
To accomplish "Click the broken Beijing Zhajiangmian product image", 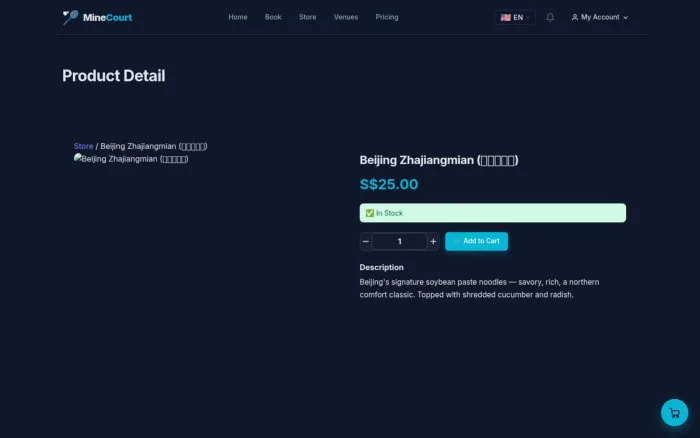I will (x=131, y=159).
